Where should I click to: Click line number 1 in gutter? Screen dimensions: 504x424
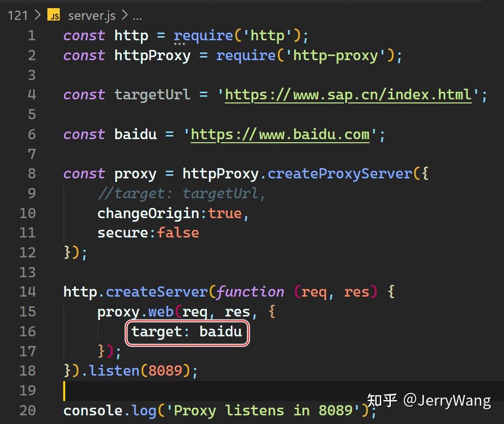(x=32, y=35)
